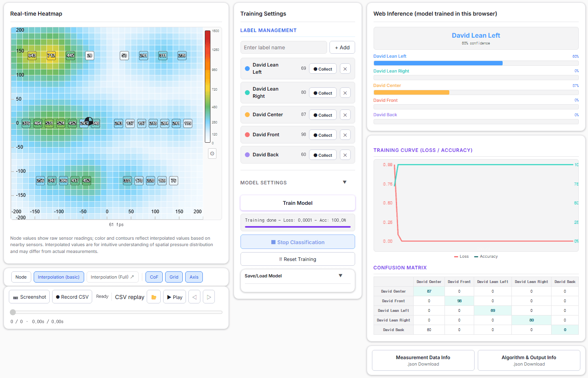Toggle the CoF overlay
Screen dimensions: 588x378
(x=154, y=277)
